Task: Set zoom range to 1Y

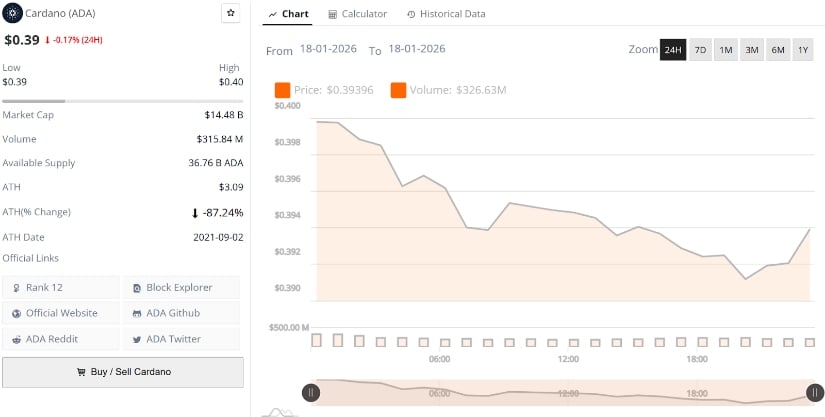Action: 802,50
